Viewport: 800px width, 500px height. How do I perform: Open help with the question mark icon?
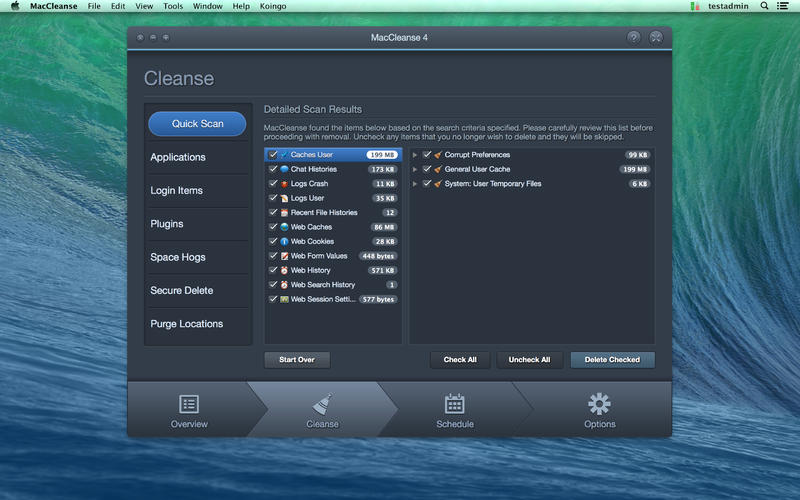(634, 37)
